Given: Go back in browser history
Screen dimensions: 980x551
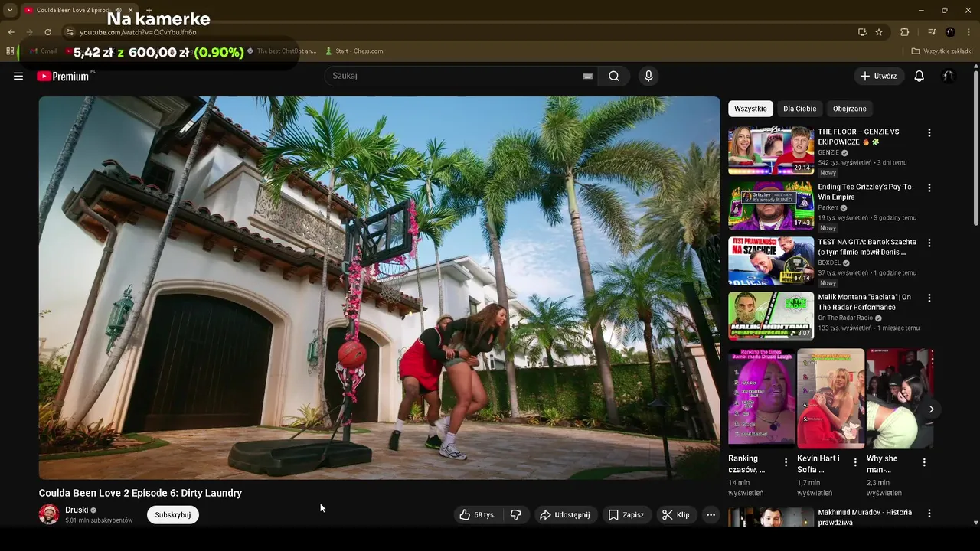Looking at the screenshot, I should [x=11, y=32].
